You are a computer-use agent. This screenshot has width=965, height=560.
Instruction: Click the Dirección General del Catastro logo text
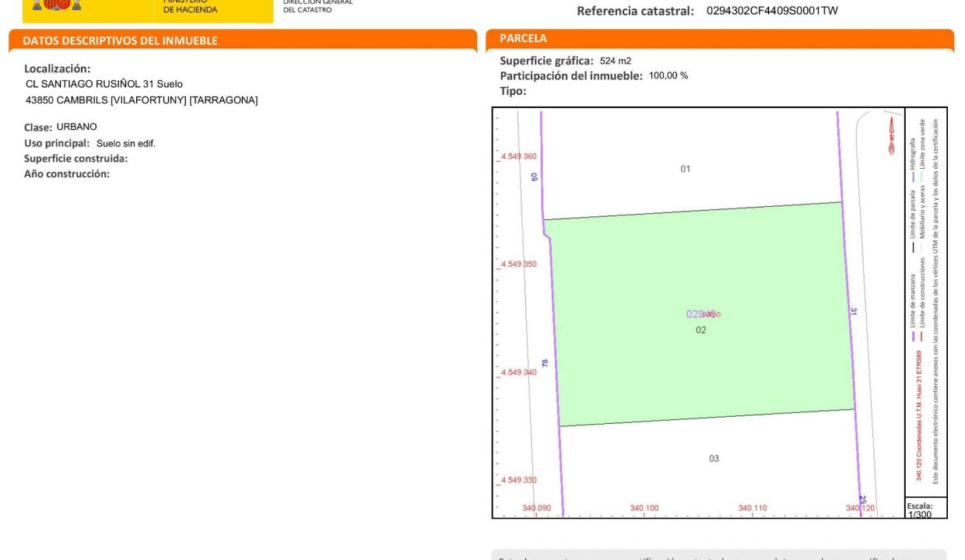(x=318, y=6)
